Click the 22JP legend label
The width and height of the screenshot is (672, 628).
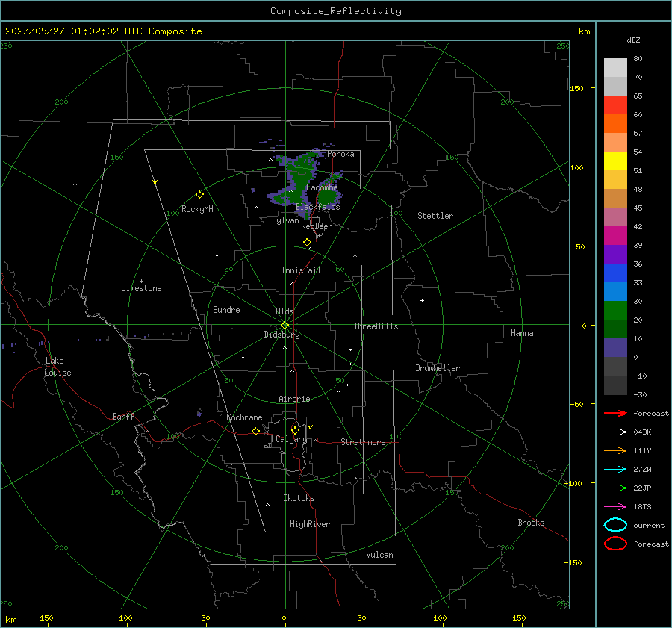point(642,488)
